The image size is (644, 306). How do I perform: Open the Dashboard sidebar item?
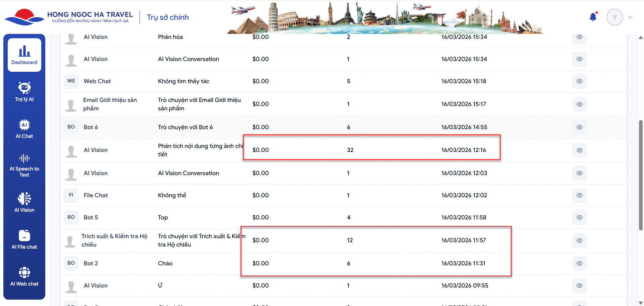click(24, 55)
